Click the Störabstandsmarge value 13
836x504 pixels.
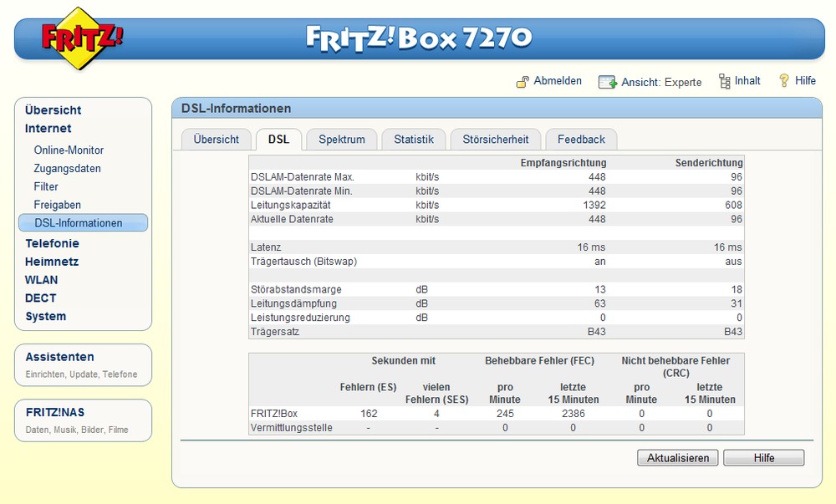click(x=600, y=289)
